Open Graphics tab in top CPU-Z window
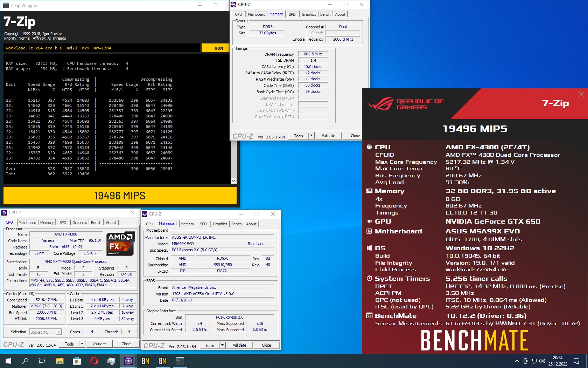This screenshot has width=588, height=368. coord(309,14)
